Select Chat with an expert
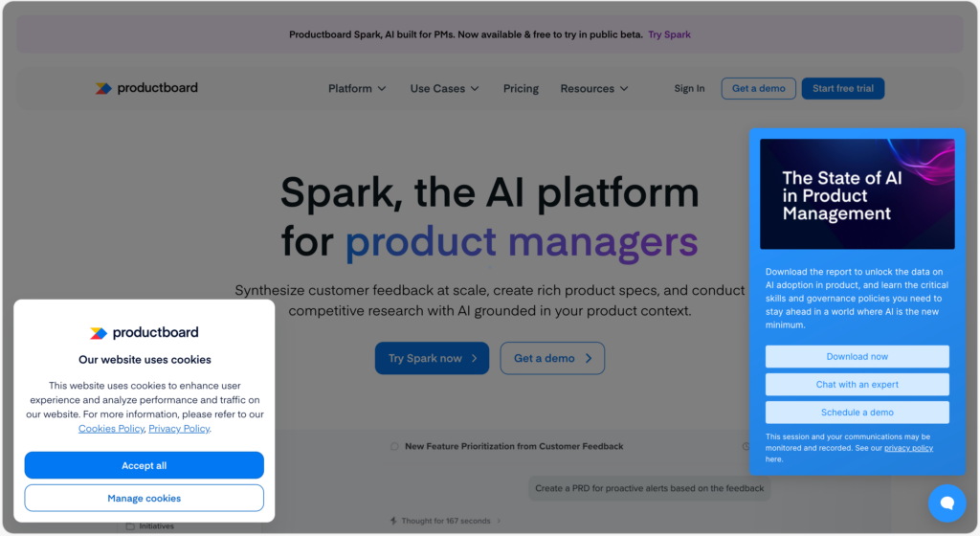Viewport: 980px width, 536px height. 857,384
